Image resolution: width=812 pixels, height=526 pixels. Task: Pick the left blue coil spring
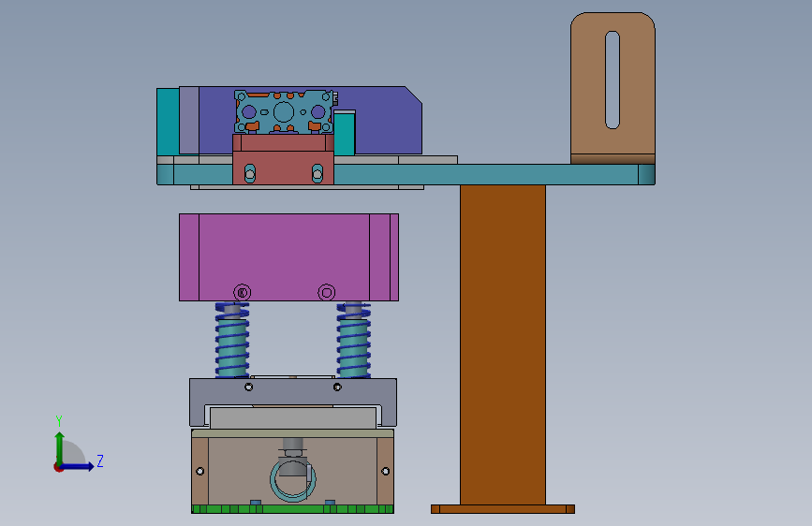pos(232,340)
